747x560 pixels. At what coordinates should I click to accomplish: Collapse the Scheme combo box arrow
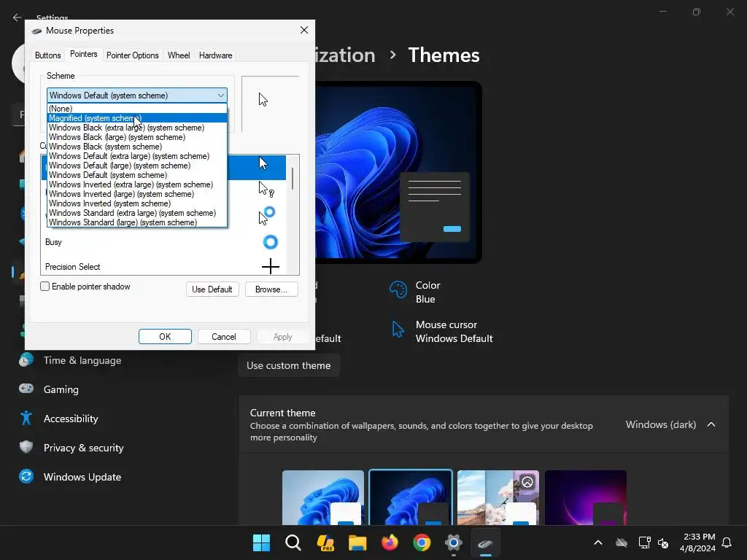click(220, 96)
